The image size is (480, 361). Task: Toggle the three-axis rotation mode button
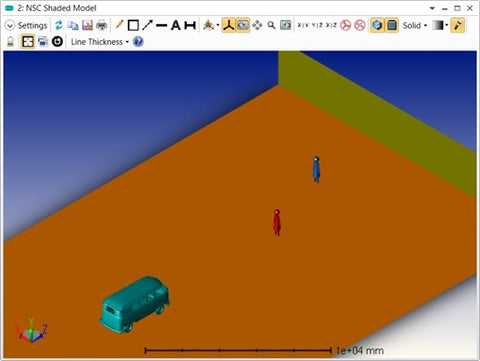[x=228, y=25]
